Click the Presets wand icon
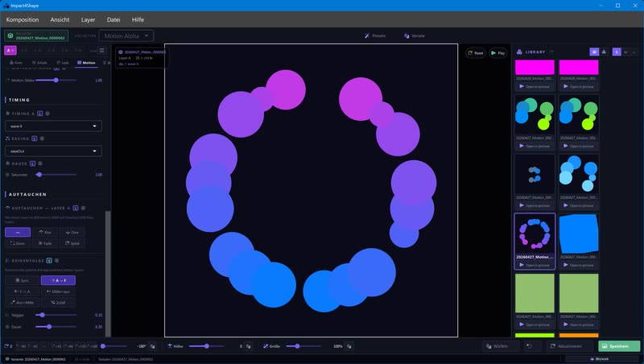This screenshot has height=364, width=644. pyautogui.click(x=367, y=35)
